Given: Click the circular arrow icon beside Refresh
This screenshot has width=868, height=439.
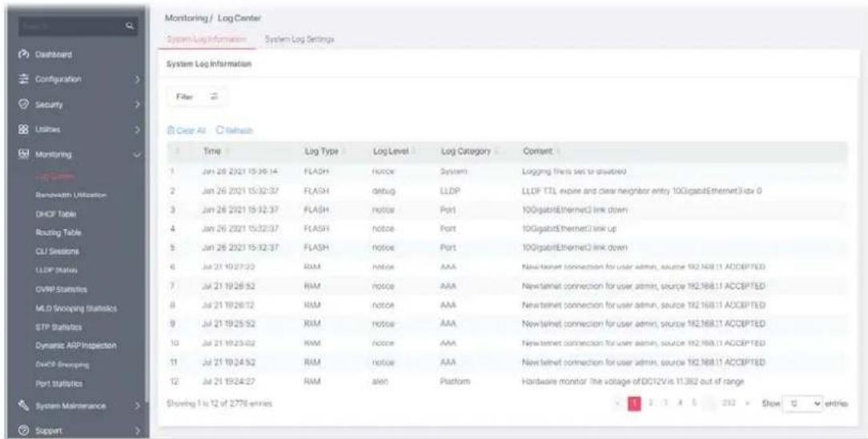Looking at the screenshot, I should click(x=219, y=131).
